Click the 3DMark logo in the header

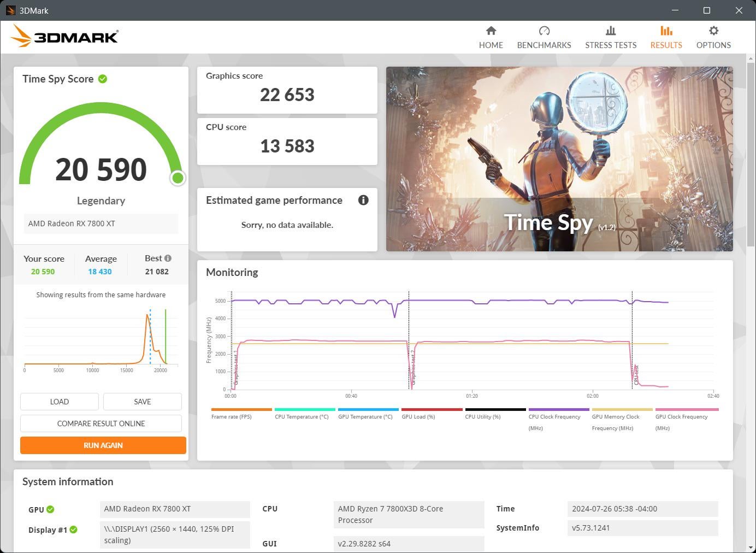click(64, 36)
